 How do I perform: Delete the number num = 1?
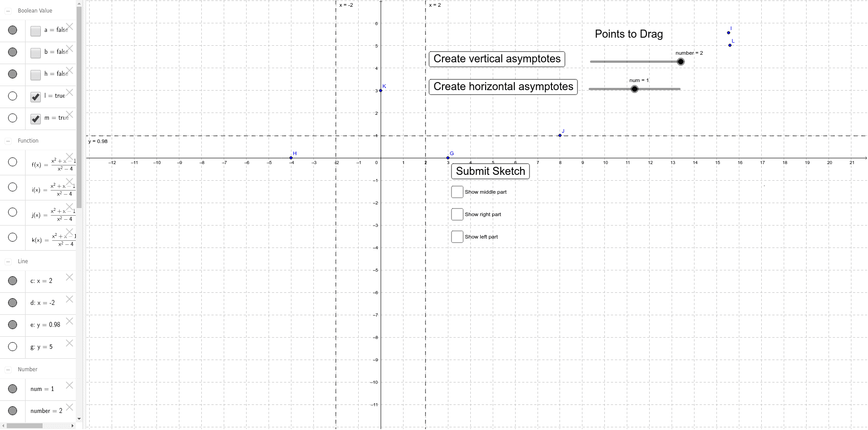70,386
